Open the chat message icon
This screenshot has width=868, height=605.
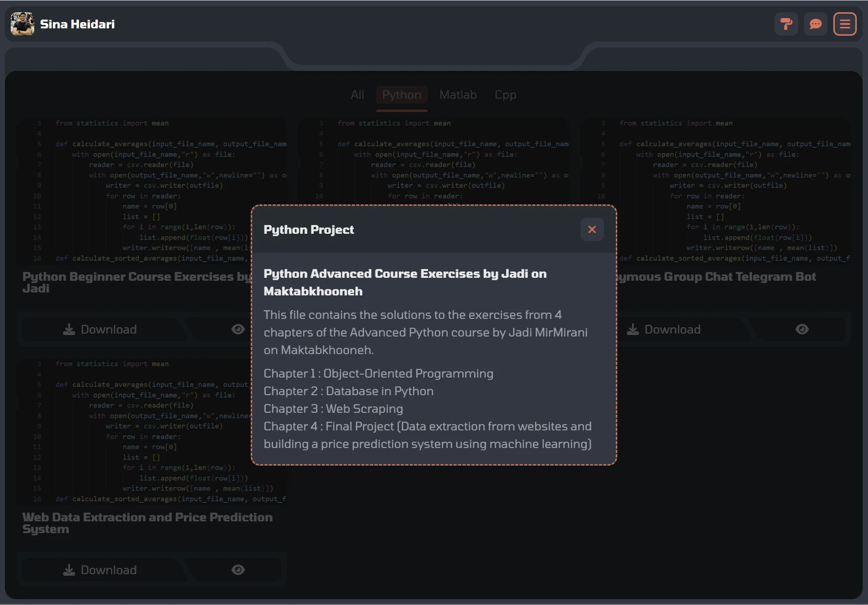815,24
